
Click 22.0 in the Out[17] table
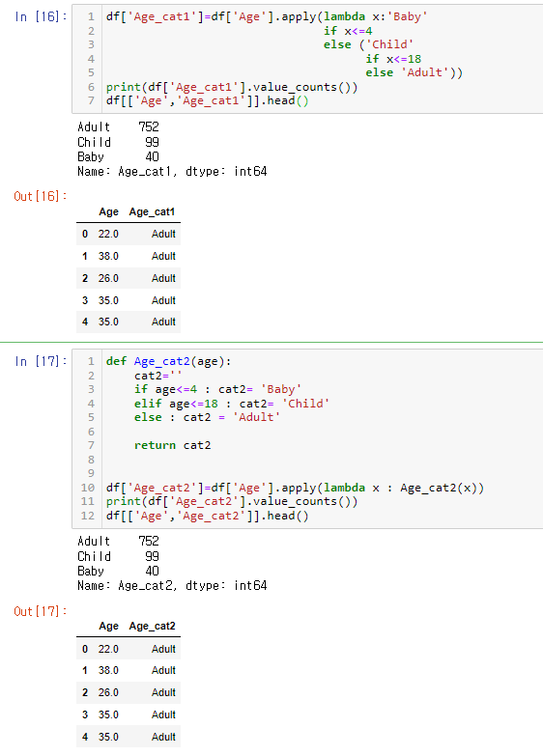(108, 649)
